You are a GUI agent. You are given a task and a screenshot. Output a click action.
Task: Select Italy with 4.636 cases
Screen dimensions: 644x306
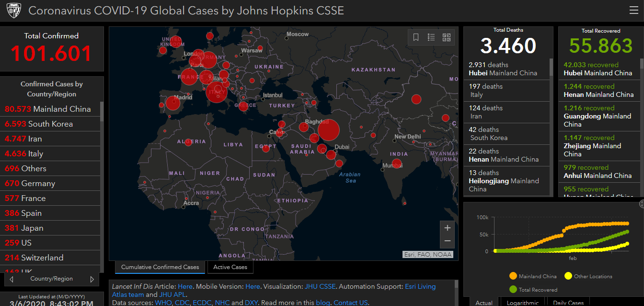(50, 153)
